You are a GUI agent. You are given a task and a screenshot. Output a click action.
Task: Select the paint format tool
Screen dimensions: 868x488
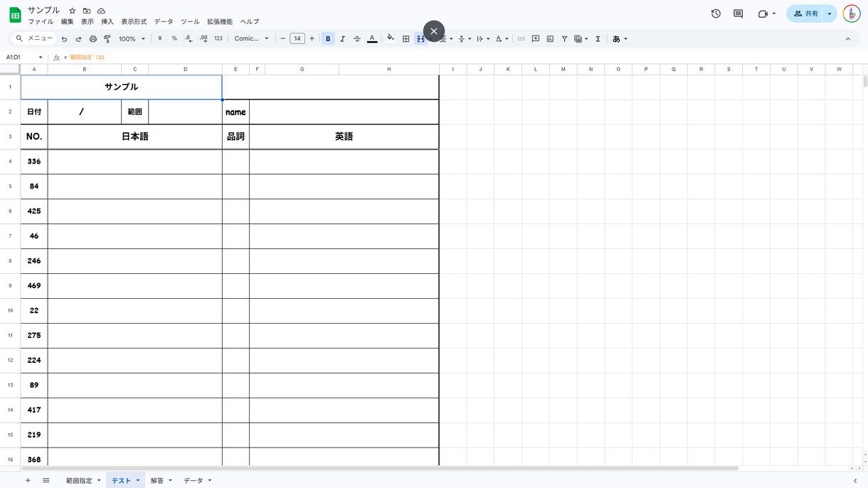107,39
